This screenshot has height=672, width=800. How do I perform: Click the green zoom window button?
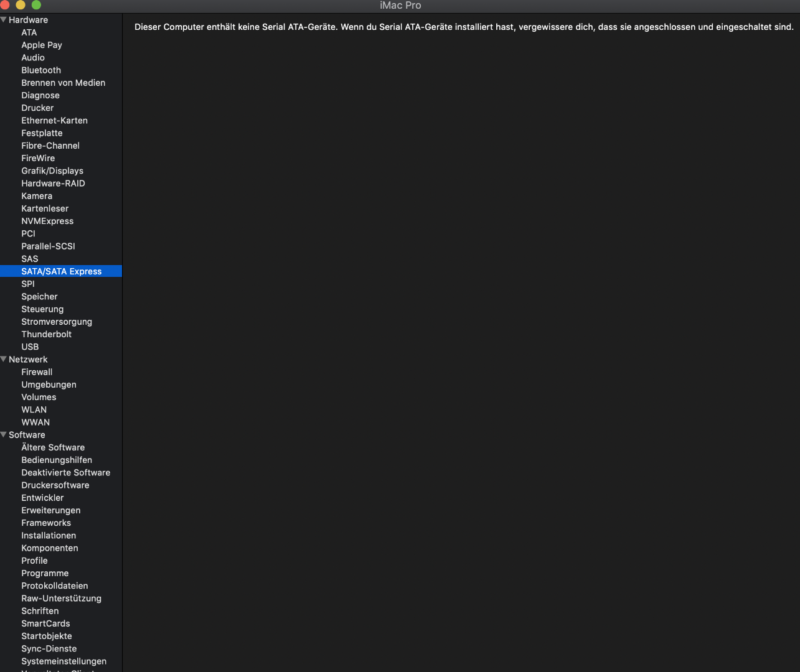click(36, 5)
